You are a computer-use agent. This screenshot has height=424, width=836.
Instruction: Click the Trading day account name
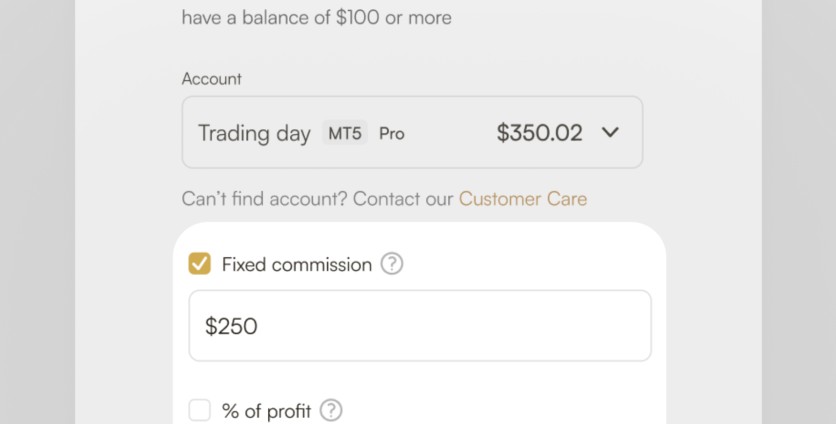[x=254, y=133]
